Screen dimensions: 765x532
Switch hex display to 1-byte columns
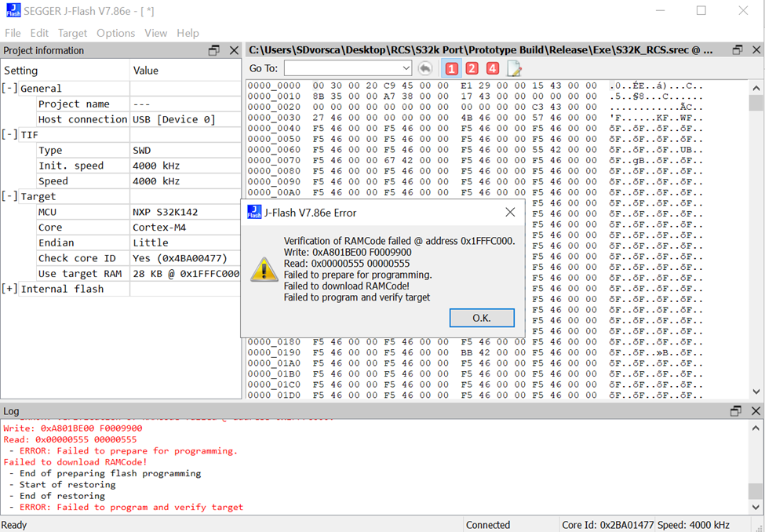tap(451, 68)
